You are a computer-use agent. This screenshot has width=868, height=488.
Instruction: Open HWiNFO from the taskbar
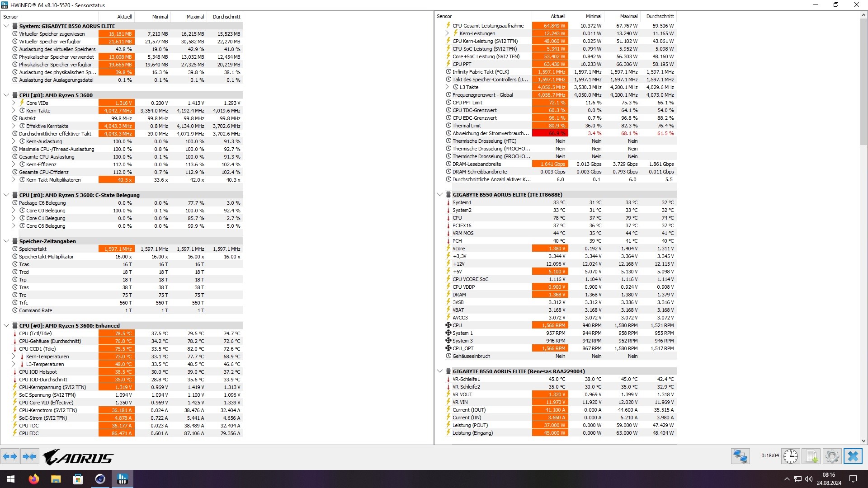pos(122,479)
